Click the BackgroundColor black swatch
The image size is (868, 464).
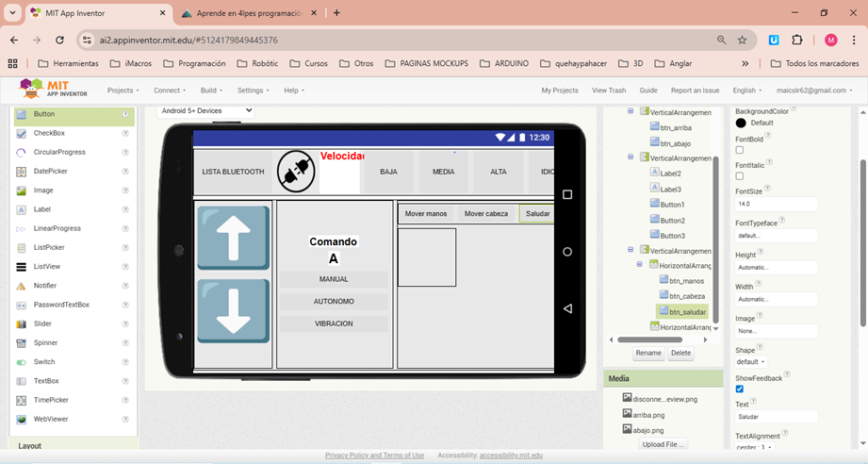[741, 123]
